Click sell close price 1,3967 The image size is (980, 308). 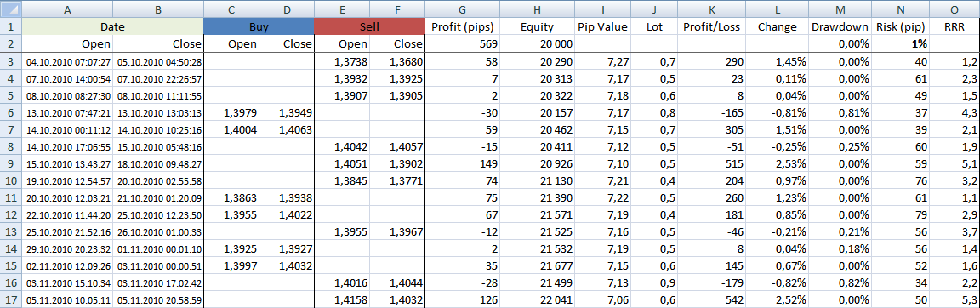397,232
